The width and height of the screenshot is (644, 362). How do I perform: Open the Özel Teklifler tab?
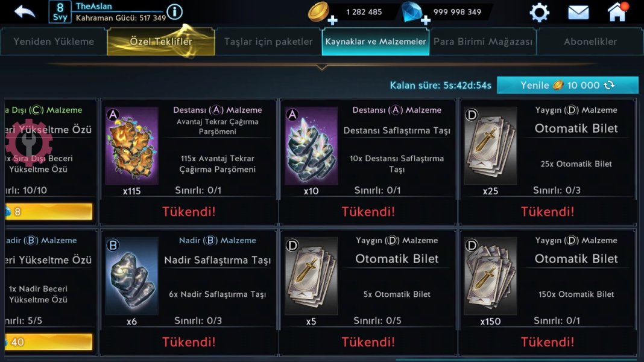click(160, 42)
